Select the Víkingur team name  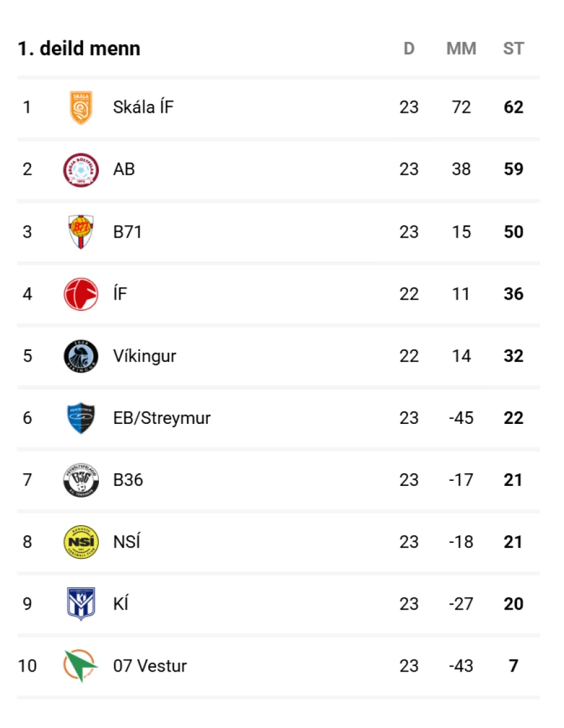(145, 356)
